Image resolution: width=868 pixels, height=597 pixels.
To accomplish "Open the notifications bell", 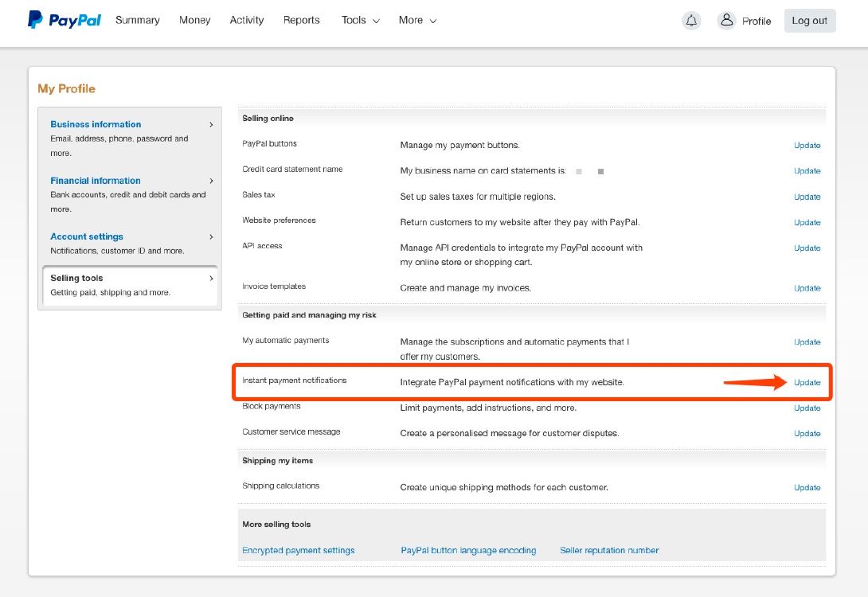I will (x=691, y=21).
